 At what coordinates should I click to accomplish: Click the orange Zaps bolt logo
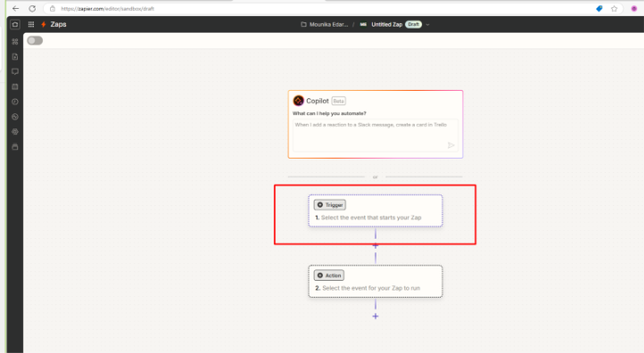click(43, 24)
